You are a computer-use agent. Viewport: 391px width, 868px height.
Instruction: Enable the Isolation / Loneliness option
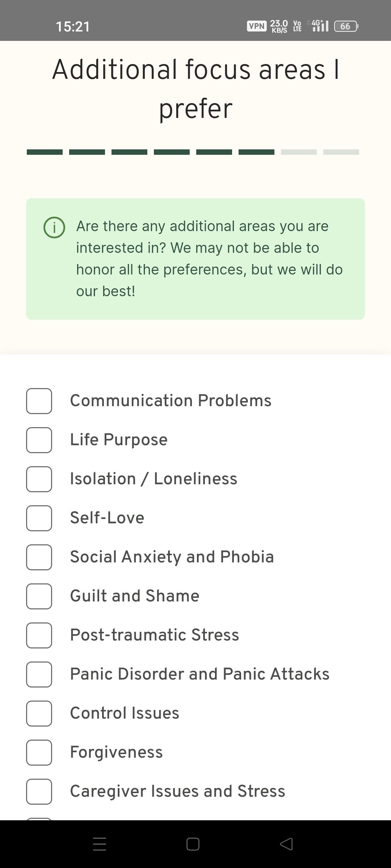[39, 479]
